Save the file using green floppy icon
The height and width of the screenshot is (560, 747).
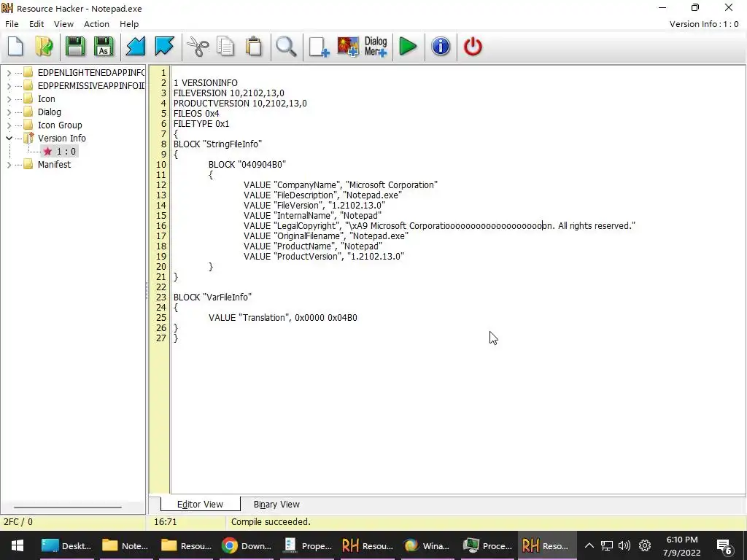(75, 47)
